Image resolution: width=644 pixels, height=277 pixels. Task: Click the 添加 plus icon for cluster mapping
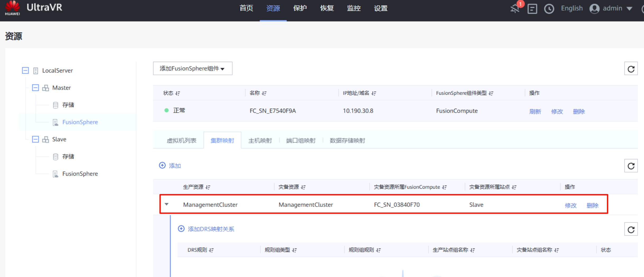click(x=162, y=165)
